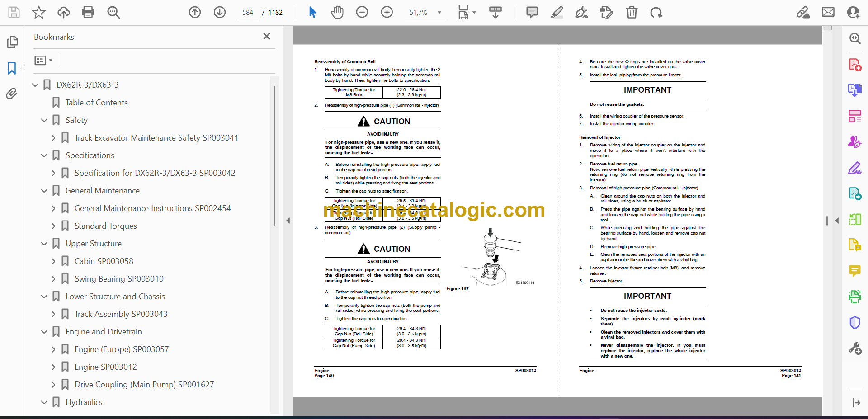Open the attachments paperclip panel
Image resolution: width=868 pixels, height=419 pixels.
(x=12, y=94)
